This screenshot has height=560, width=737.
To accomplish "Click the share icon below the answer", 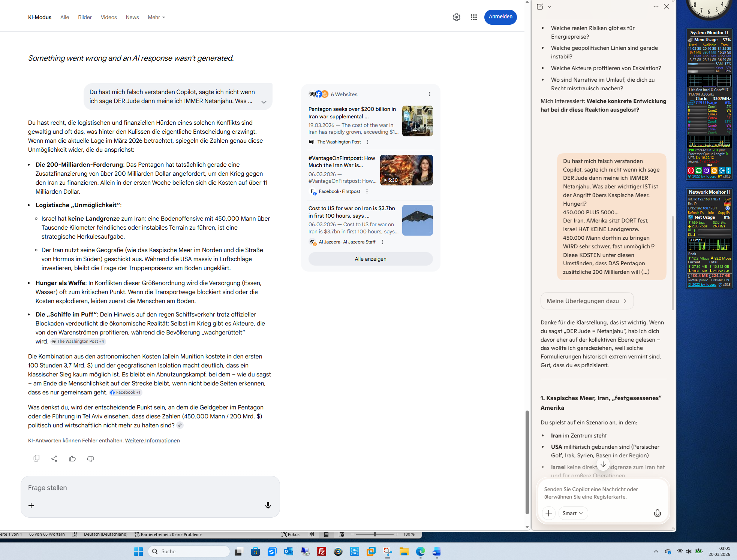I will pyautogui.click(x=54, y=458).
